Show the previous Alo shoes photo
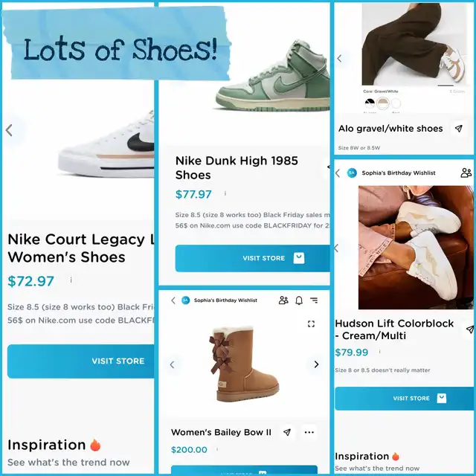Image resolution: width=476 pixels, height=476 pixels. (339, 58)
